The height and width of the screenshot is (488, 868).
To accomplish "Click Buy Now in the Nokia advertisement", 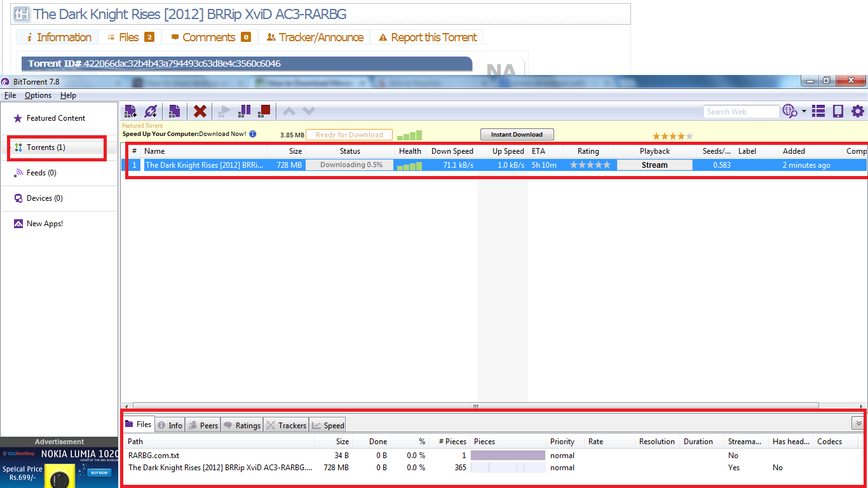I will click(x=100, y=473).
